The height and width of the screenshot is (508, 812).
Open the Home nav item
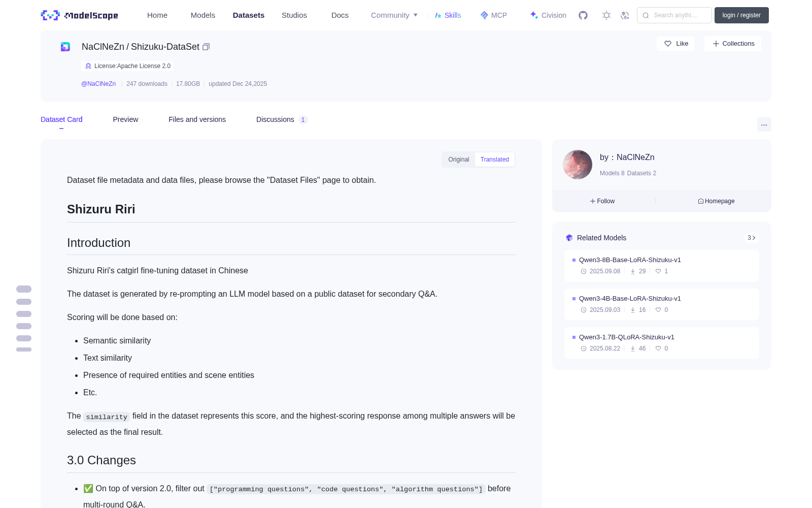click(x=157, y=15)
